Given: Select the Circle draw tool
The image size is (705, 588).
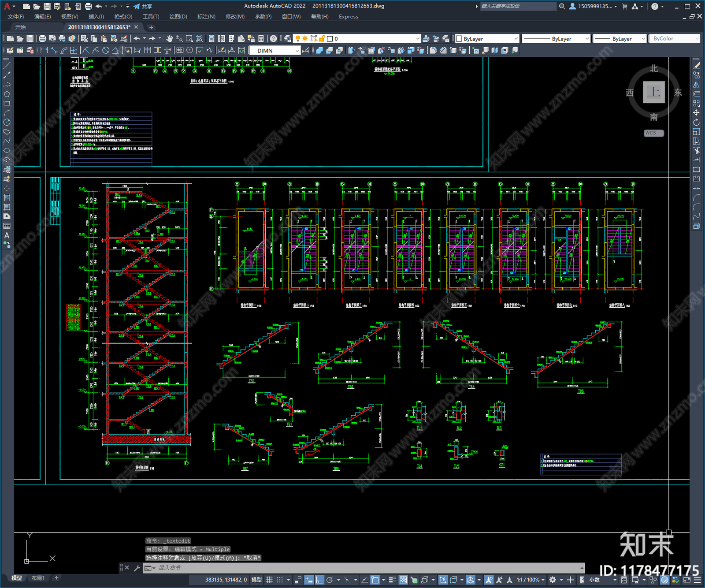Looking at the screenshot, I should [x=7, y=122].
